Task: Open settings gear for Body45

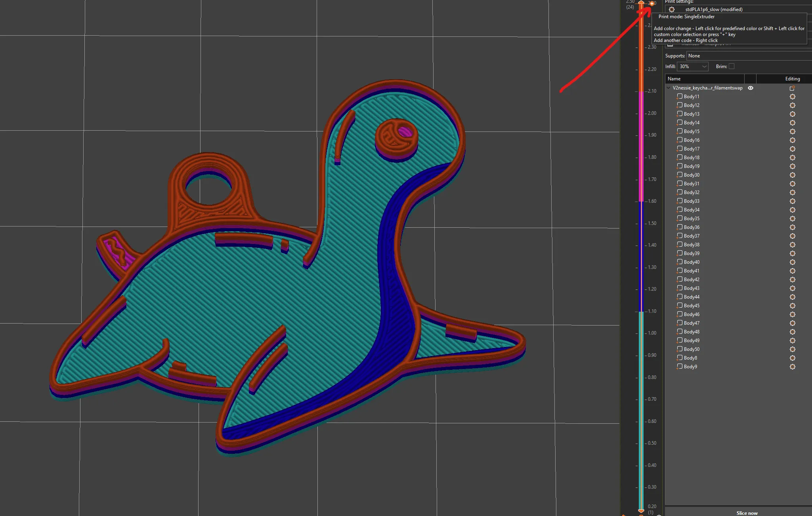Action: coord(793,306)
